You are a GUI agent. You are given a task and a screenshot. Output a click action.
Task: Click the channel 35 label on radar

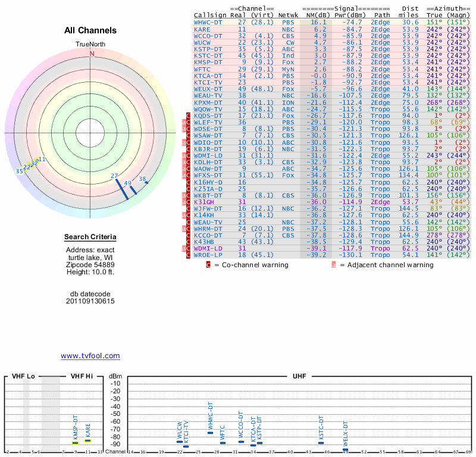point(20,171)
